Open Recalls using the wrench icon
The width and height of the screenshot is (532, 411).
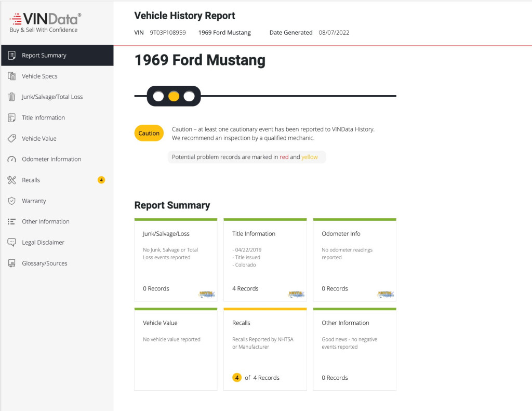[x=11, y=180]
